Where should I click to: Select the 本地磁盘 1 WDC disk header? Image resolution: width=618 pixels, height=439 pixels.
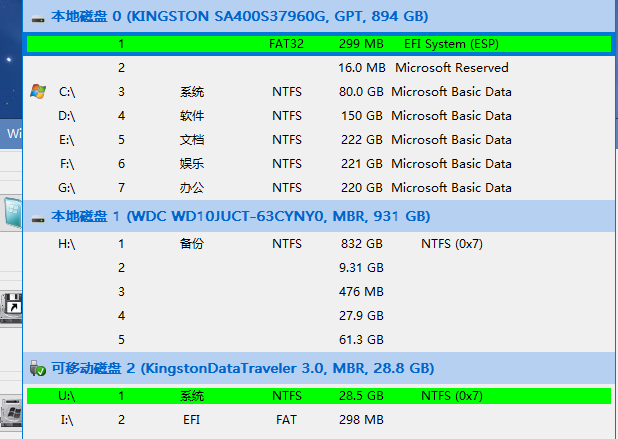[318, 216]
